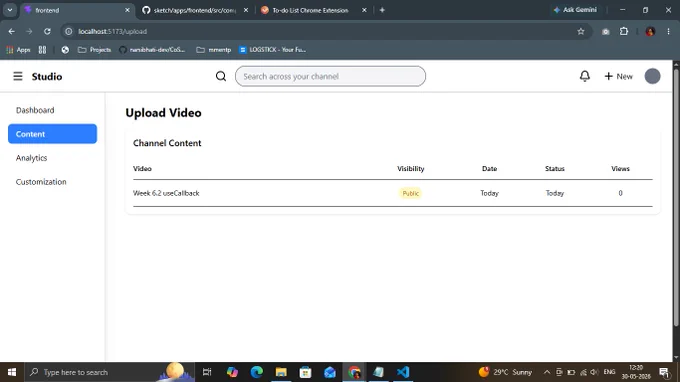Click the New upload button

(x=618, y=76)
